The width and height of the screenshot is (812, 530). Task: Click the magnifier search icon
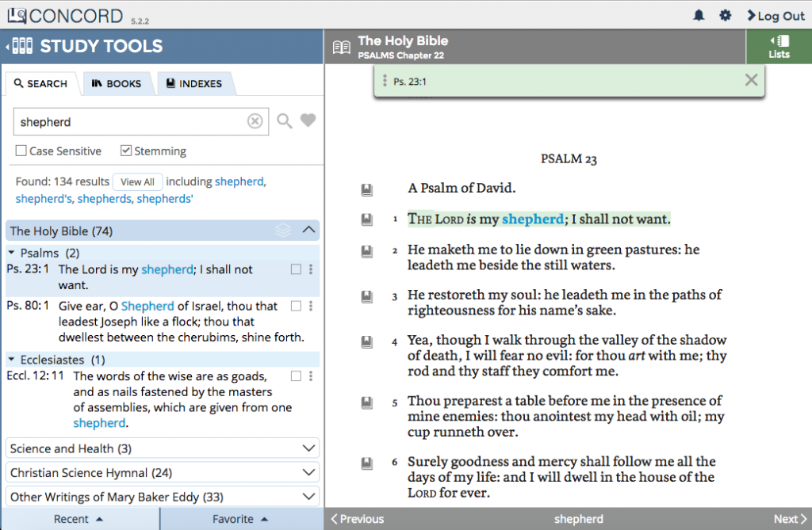tap(284, 121)
